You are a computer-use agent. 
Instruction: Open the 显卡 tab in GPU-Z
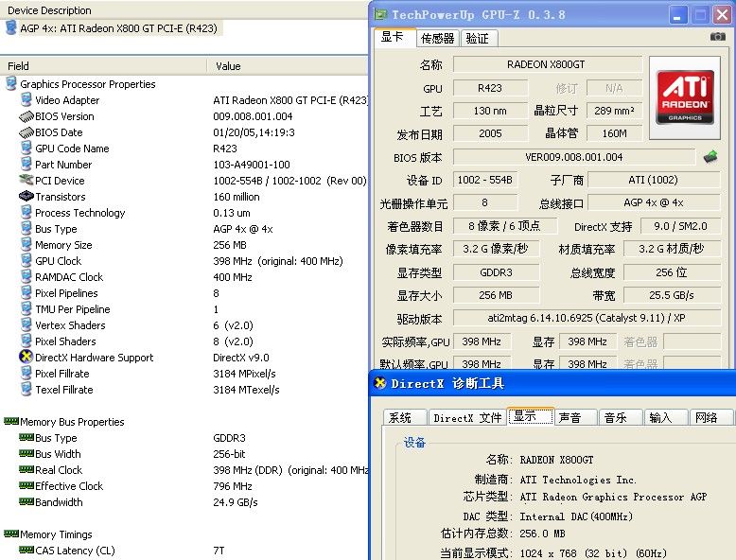click(x=394, y=37)
